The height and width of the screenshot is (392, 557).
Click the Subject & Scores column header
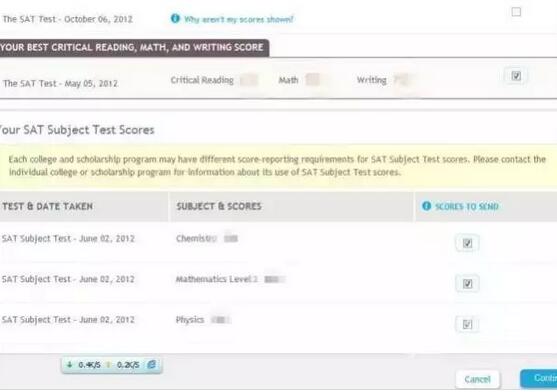(x=219, y=206)
